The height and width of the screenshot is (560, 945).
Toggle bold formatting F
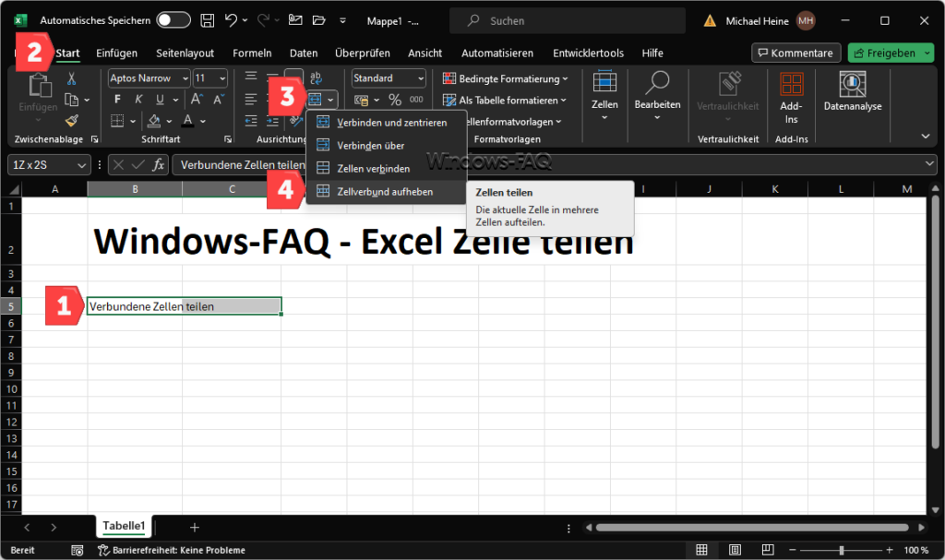(117, 100)
